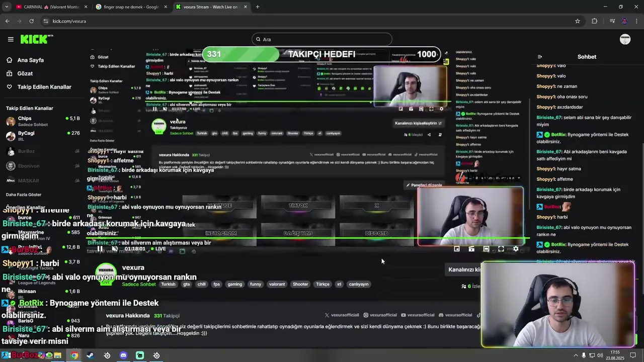Select the gaming tag
The width and height of the screenshot is (644, 362).
235,284
